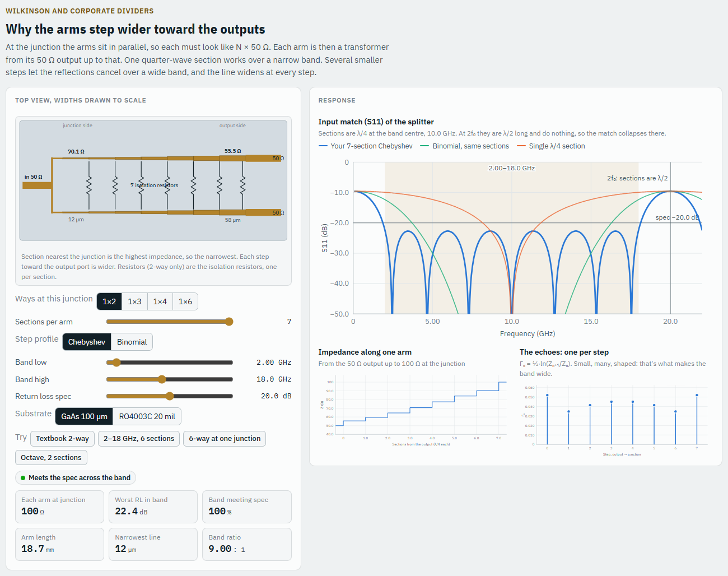Try the 6-way at one junction preset
This screenshot has width=728, height=576.
point(225,439)
